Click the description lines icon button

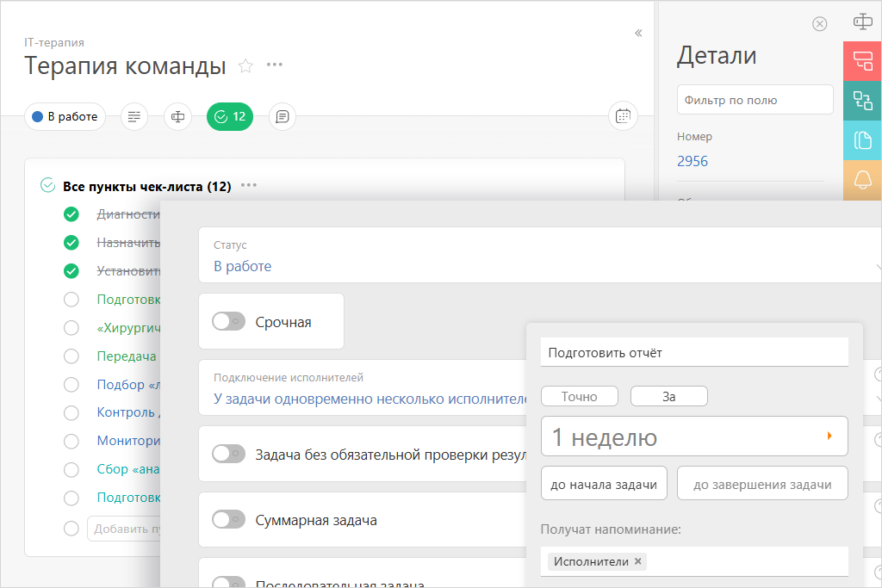pos(134,116)
